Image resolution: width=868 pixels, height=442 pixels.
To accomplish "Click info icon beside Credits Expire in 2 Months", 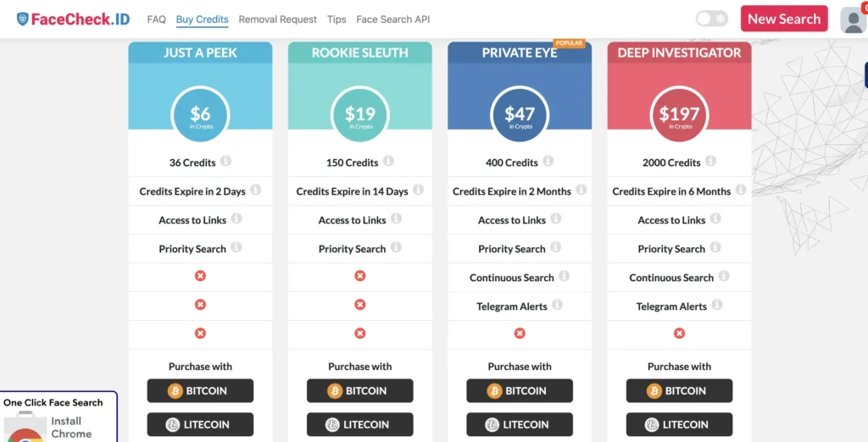I will (581, 190).
